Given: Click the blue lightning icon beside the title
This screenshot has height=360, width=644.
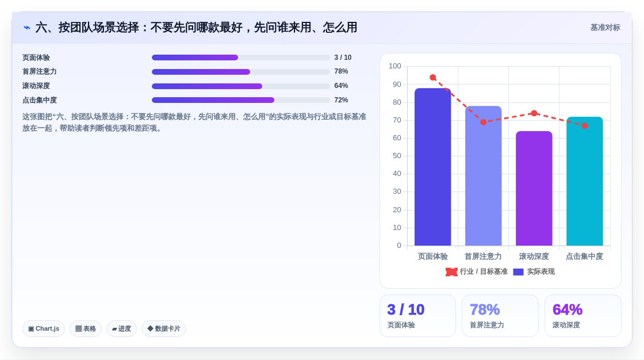Looking at the screenshot, I should (x=26, y=28).
